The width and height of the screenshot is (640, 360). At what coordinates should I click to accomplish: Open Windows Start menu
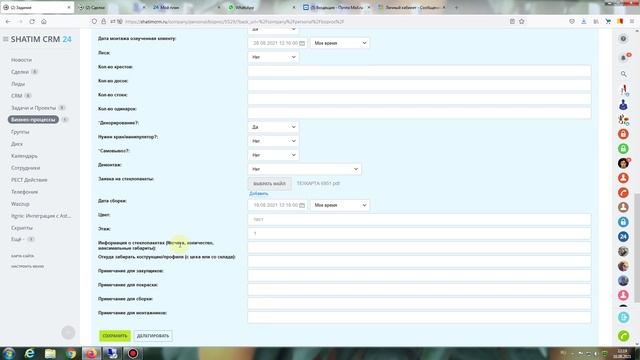click(x=9, y=353)
